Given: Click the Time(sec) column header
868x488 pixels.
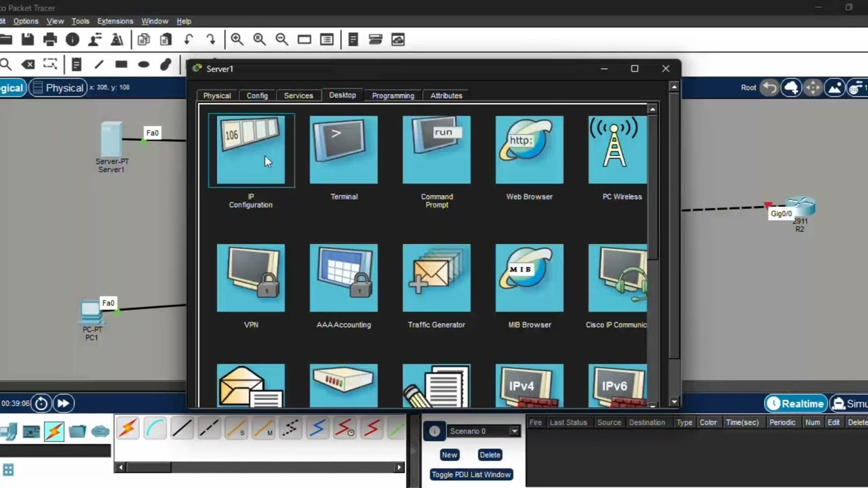Looking at the screenshot, I should [743, 422].
